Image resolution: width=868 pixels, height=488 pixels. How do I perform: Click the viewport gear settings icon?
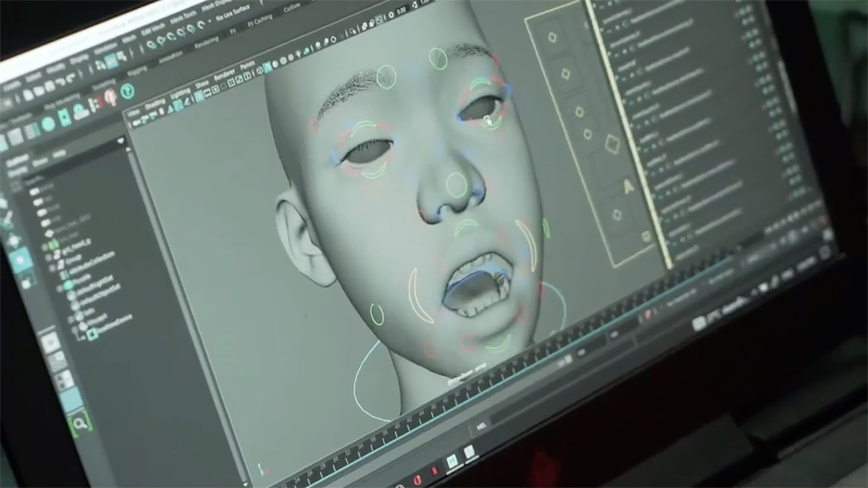pyautogui.click(x=391, y=14)
